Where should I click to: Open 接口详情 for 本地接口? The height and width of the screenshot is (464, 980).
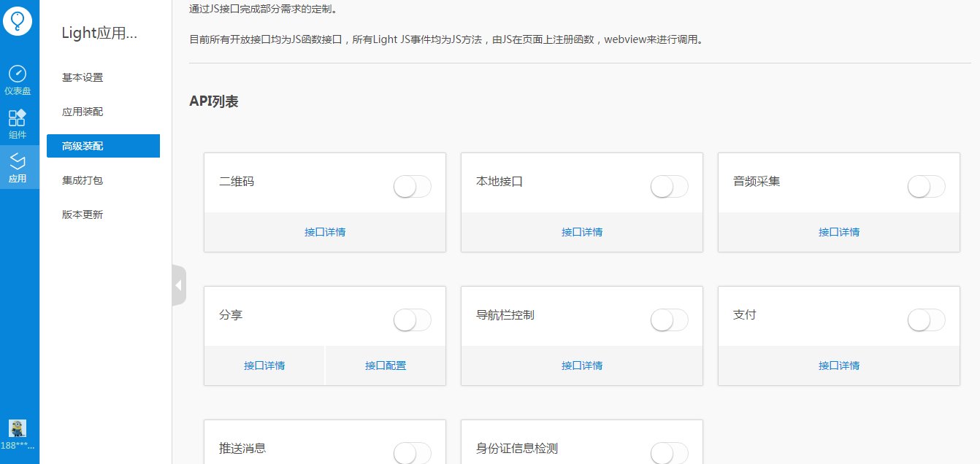click(x=582, y=232)
